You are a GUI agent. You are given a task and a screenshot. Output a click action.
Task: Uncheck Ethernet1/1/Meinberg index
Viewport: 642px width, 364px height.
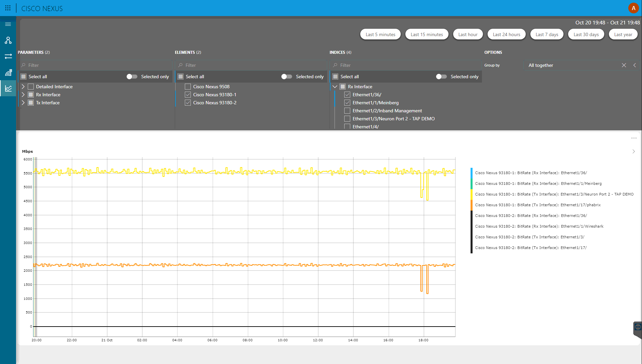coord(347,103)
